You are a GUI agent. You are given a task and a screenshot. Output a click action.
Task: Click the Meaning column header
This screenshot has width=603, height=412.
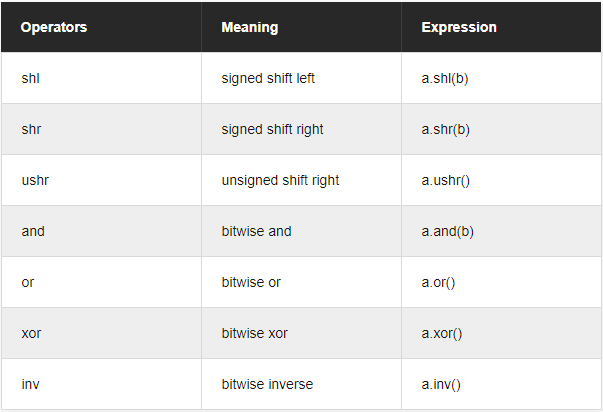[x=250, y=27]
